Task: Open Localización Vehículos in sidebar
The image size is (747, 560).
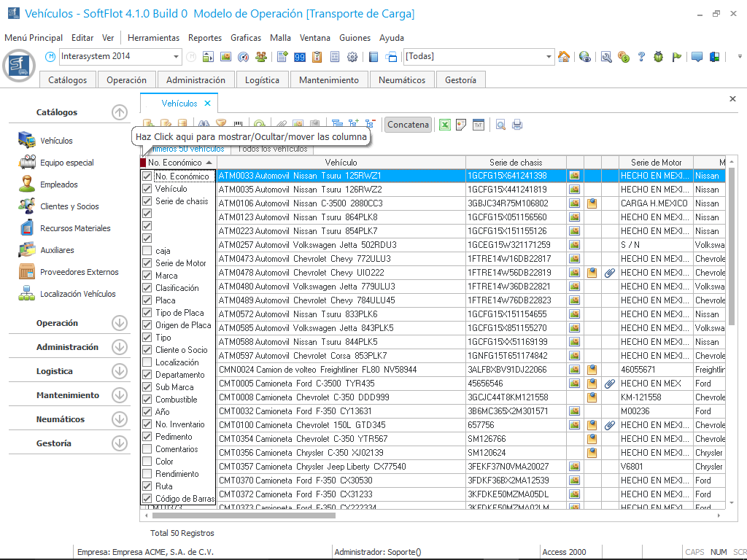Action: 77,294
